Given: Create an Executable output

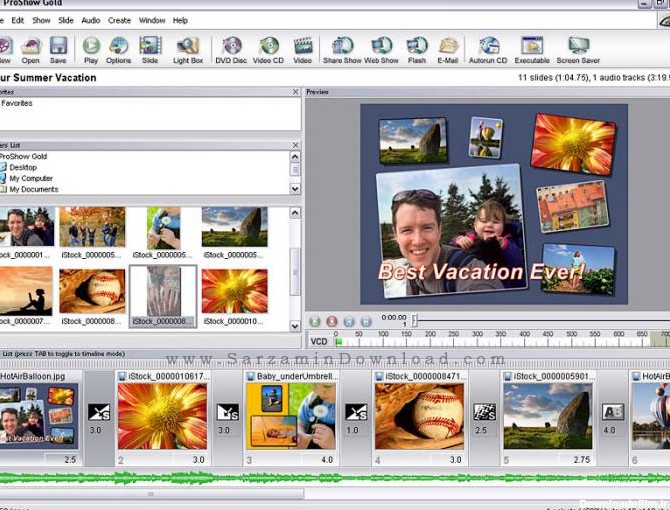Looking at the screenshot, I should [x=532, y=50].
